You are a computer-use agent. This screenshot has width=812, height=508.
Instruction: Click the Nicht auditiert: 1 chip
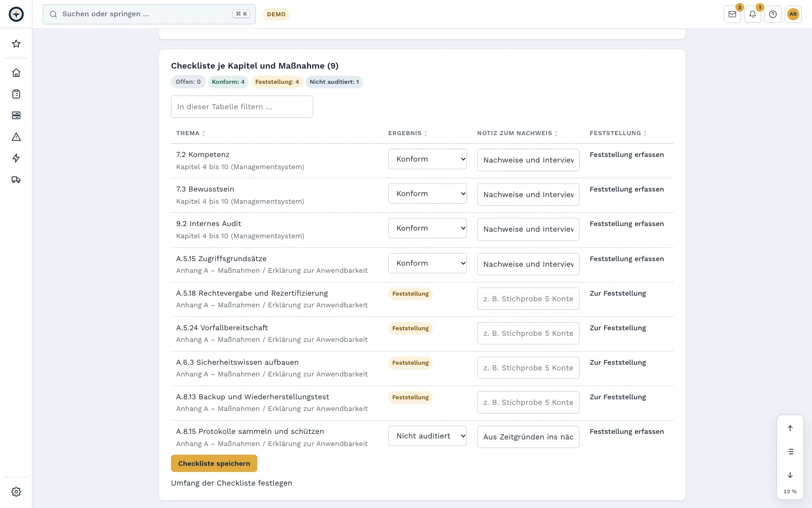pyautogui.click(x=334, y=82)
